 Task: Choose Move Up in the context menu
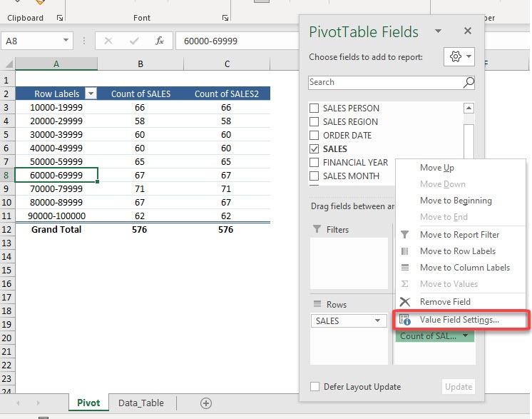437,168
